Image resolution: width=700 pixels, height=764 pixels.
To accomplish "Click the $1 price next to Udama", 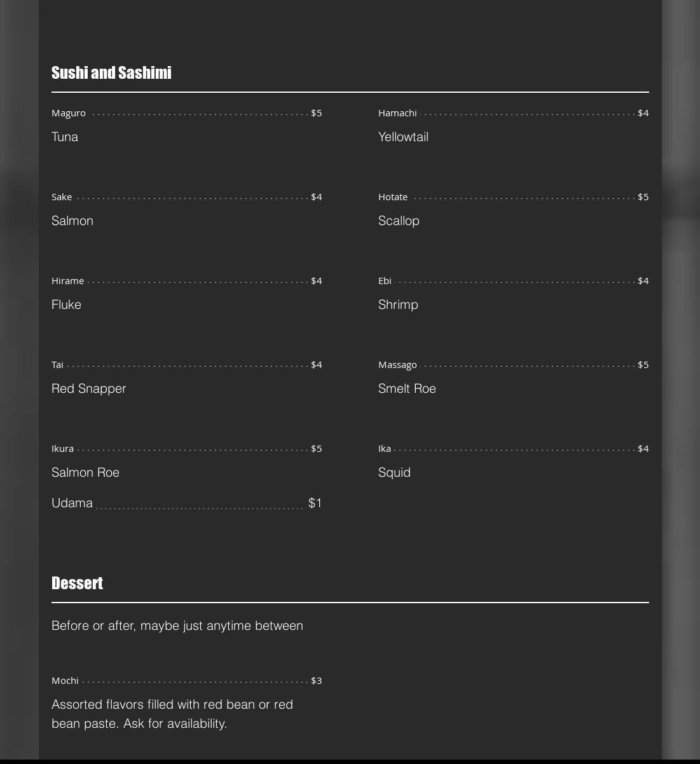I will (x=315, y=503).
